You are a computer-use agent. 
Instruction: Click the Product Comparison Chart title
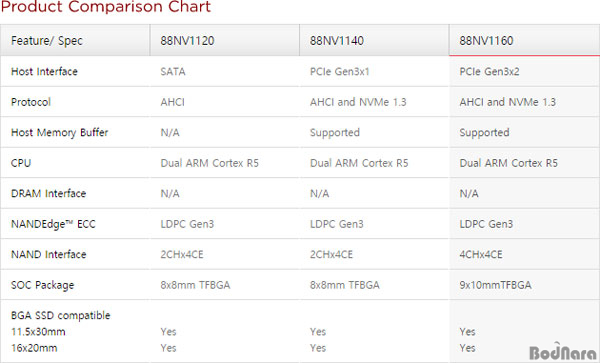pos(106,7)
